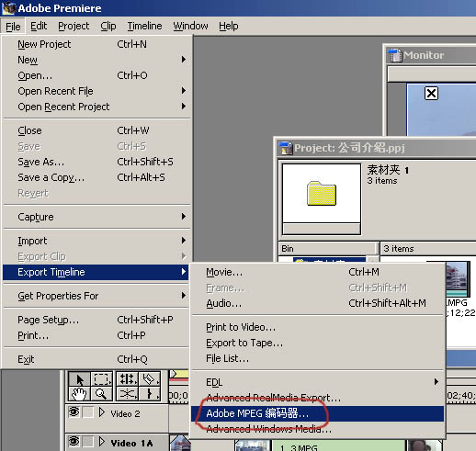Choose Close from File menu
The width and height of the screenshot is (476, 451).
(96, 130)
